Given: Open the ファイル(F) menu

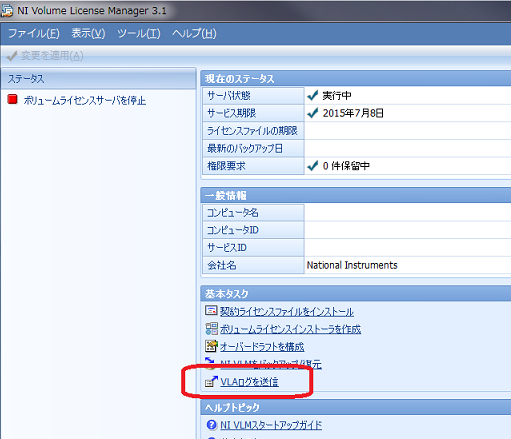Looking at the screenshot, I should tap(34, 33).
